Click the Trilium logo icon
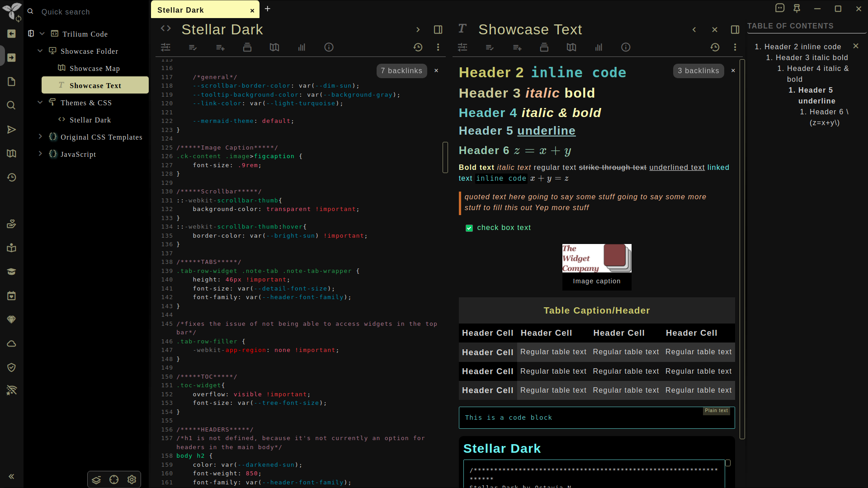This screenshot has height=488, width=868. coord(12,11)
